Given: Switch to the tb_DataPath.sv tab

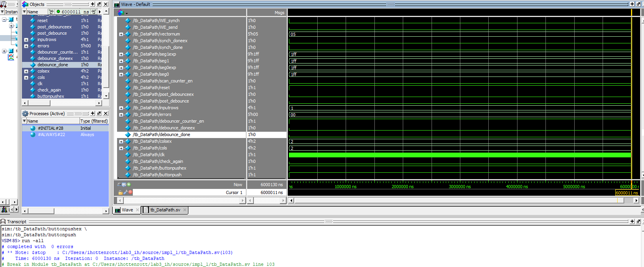Looking at the screenshot, I should [x=165, y=210].
